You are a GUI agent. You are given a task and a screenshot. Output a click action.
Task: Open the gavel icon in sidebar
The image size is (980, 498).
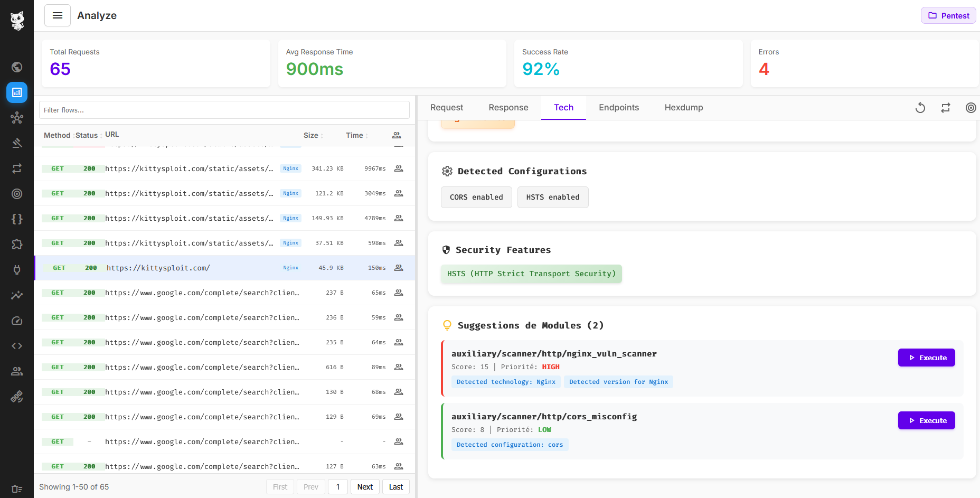tap(17, 143)
